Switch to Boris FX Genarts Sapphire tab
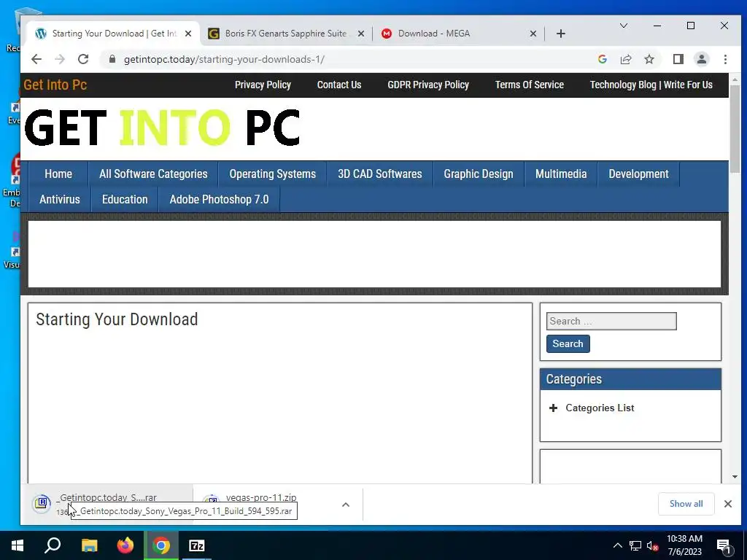Screen dimensions: 747x560 pos(285,34)
